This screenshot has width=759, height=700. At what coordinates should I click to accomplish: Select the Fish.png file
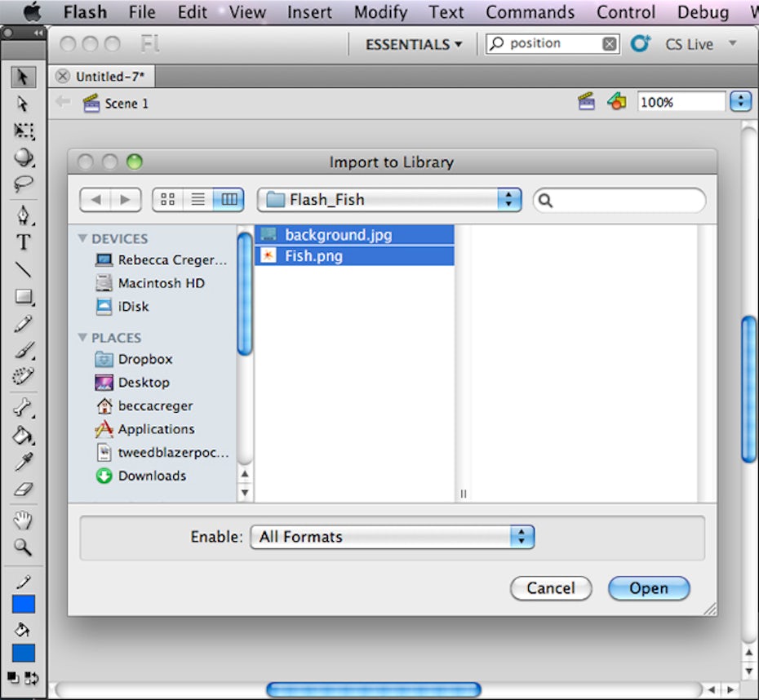click(313, 256)
